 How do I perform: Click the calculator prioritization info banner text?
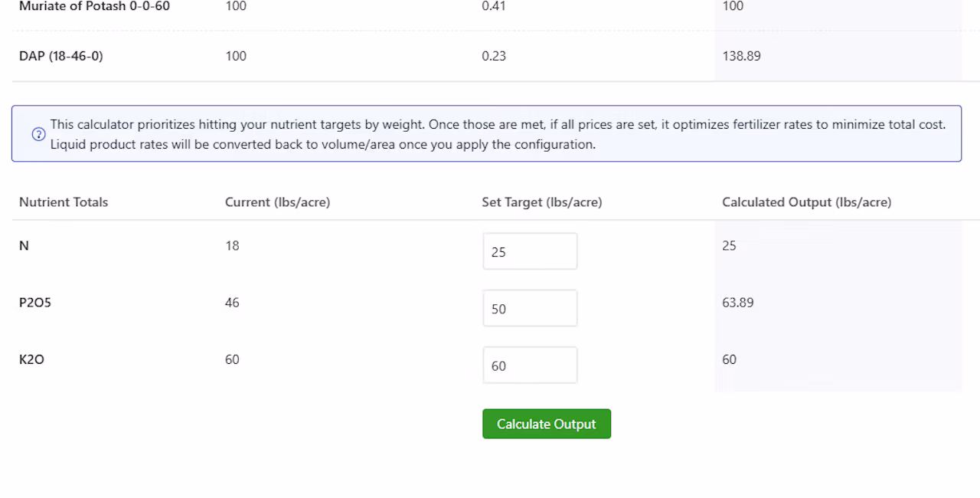point(498,134)
